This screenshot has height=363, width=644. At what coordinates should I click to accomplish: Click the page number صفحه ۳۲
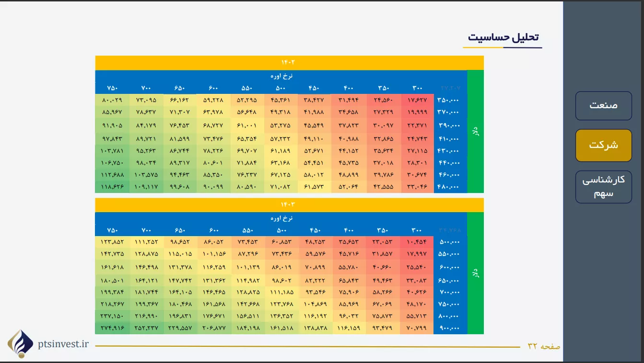click(x=544, y=346)
